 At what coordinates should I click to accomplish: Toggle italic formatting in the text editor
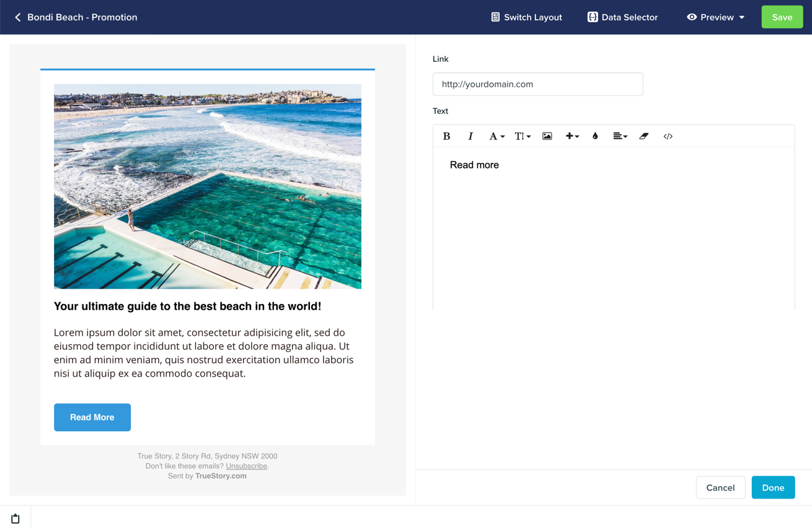[x=470, y=136]
